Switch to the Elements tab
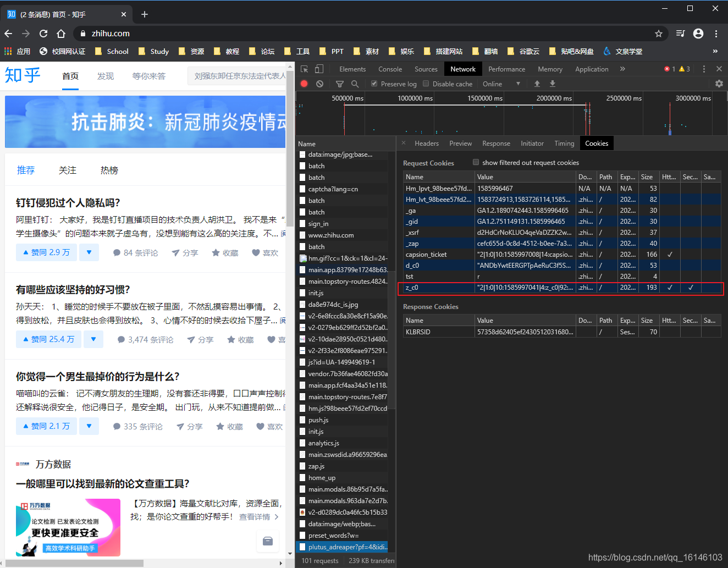728x568 pixels. 352,69
